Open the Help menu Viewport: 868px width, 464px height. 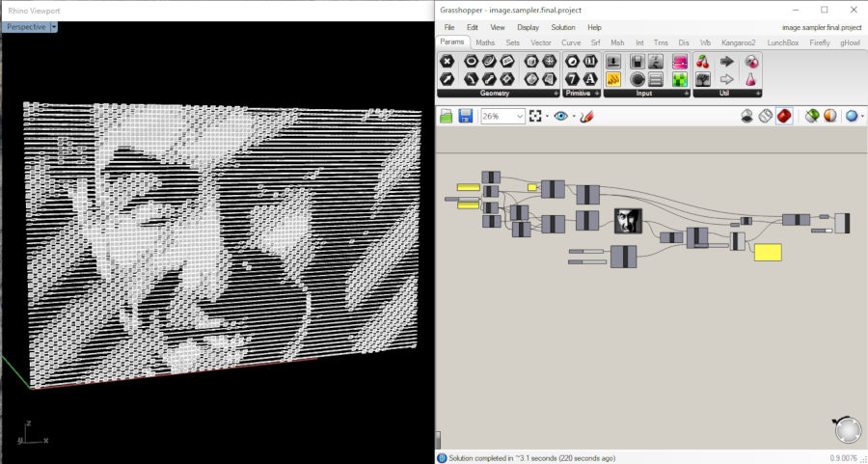pyautogui.click(x=594, y=27)
